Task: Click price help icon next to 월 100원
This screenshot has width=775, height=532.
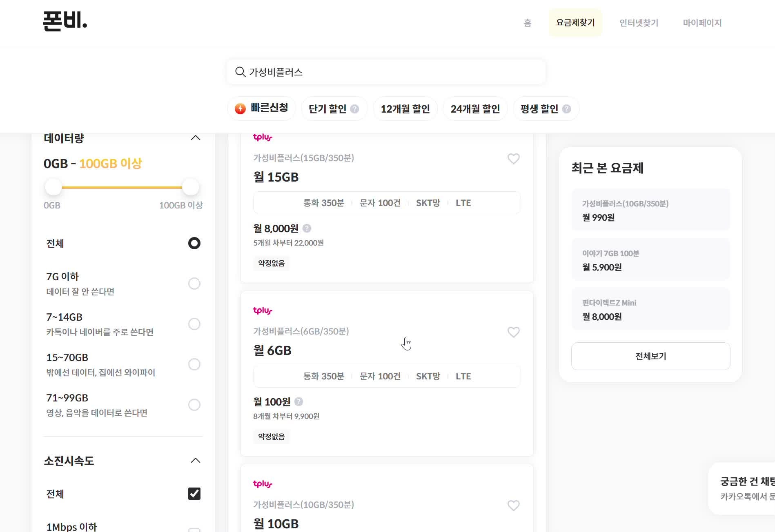Action: tap(298, 402)
